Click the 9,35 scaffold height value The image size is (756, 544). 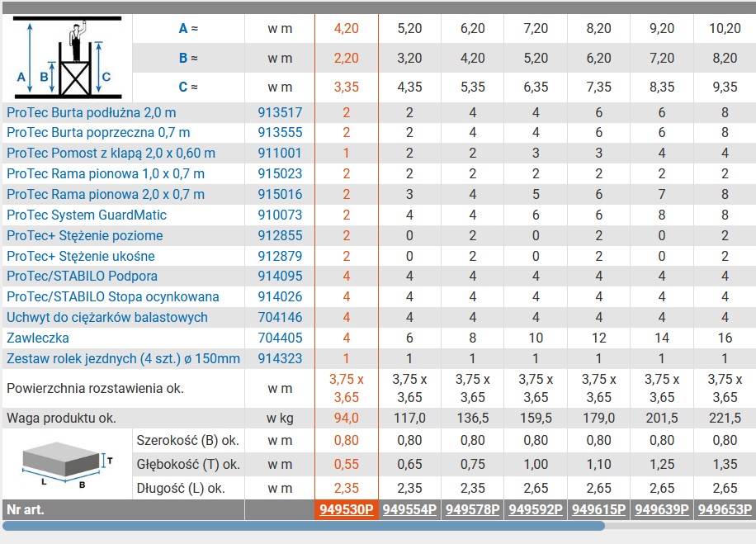coord(725,88)
